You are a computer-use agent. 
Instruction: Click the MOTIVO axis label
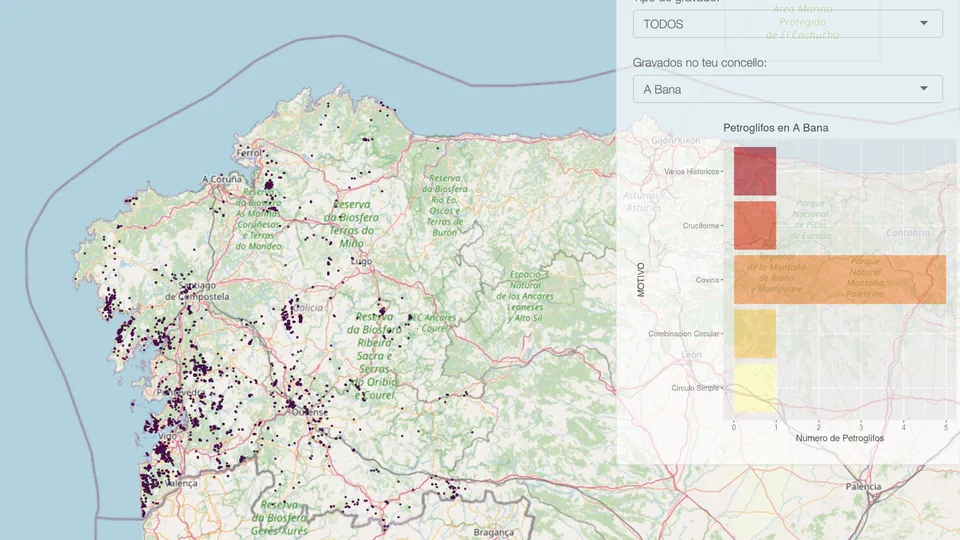(641, 280)
